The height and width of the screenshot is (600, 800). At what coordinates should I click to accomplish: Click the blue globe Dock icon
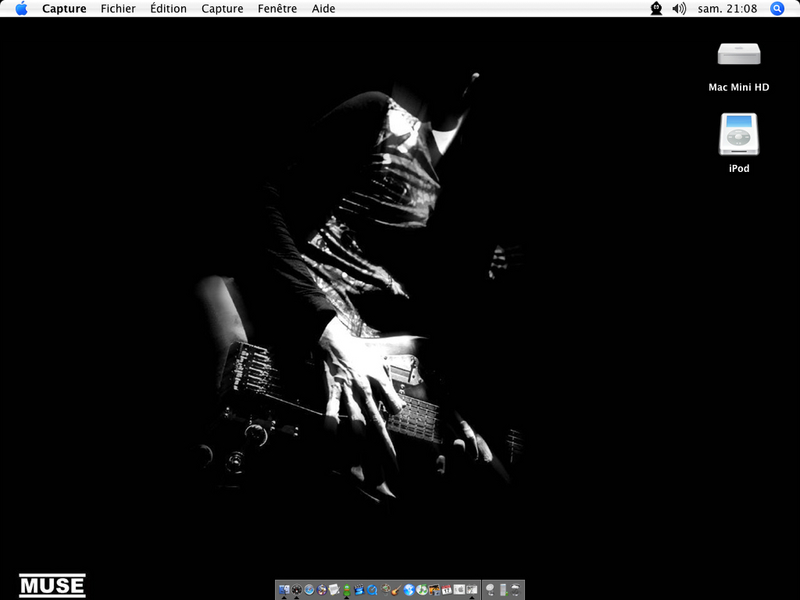[x=409, y=590]
